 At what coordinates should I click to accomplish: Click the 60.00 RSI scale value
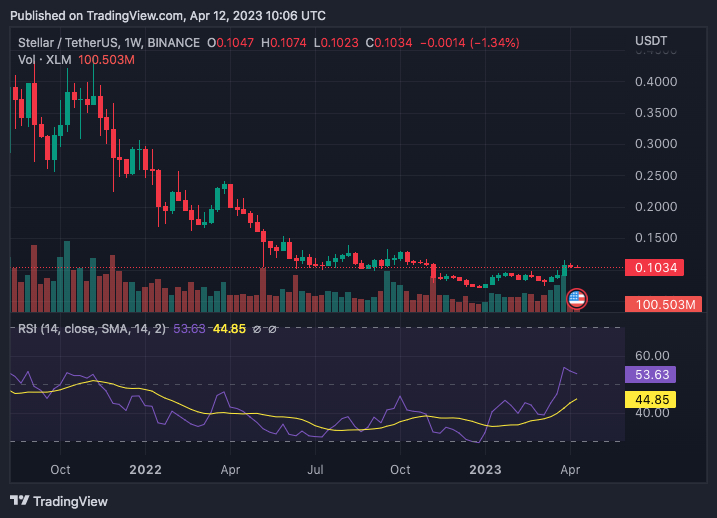[x=652, y=356]
